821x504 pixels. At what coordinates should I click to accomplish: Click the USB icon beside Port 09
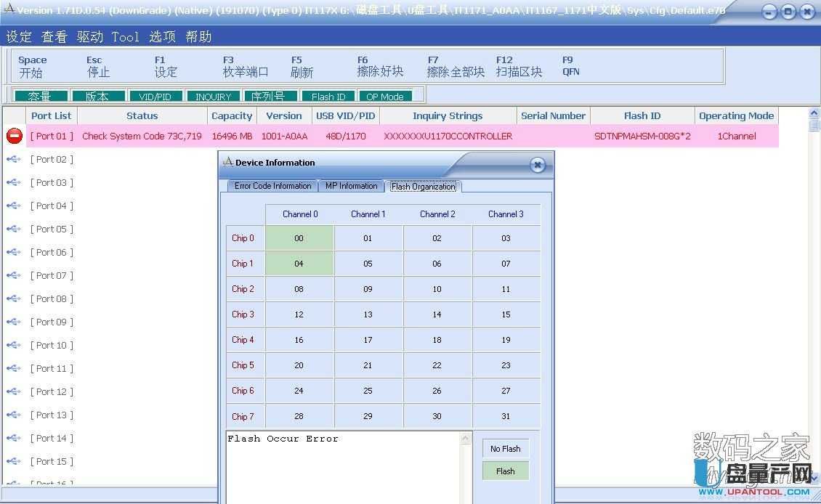tap(14, 322)
